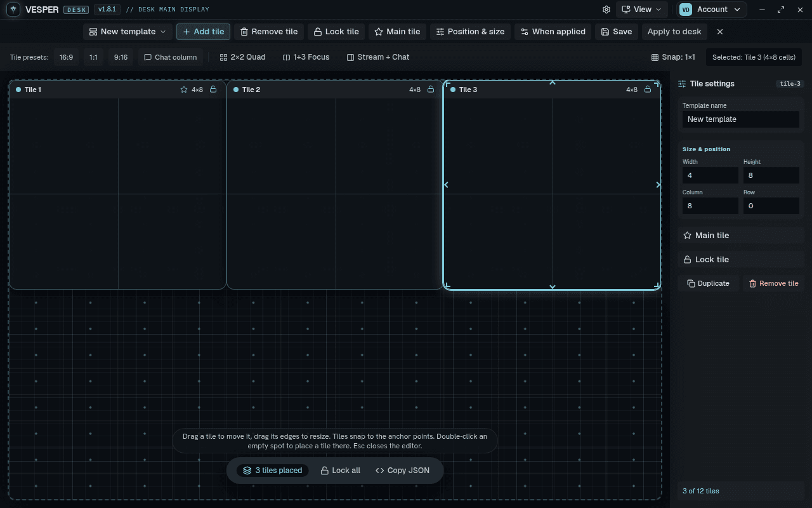Screen dimensions: 812x508
Task: Click Remove tile in toolbar
Action: pos(269,32)
